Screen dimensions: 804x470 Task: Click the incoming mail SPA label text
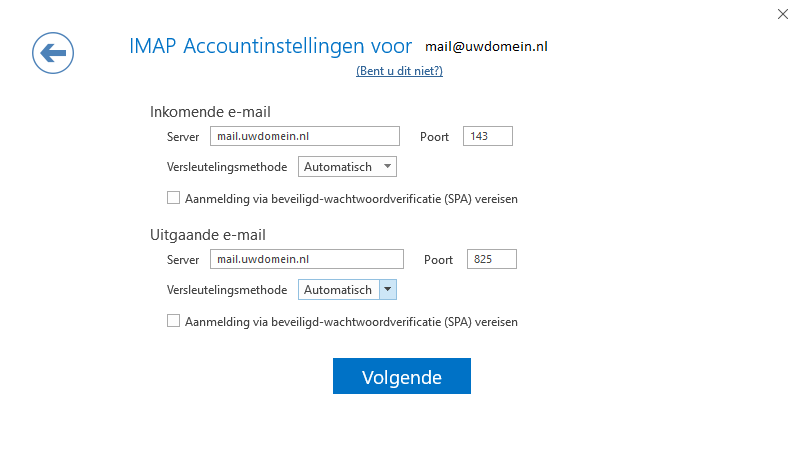[x=351, y=199]
